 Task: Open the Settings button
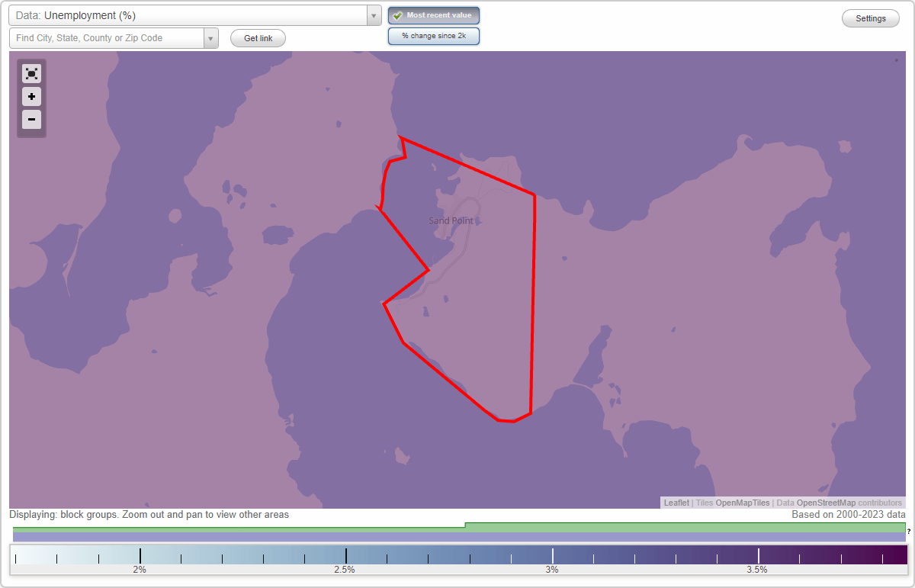coord(871,19)
